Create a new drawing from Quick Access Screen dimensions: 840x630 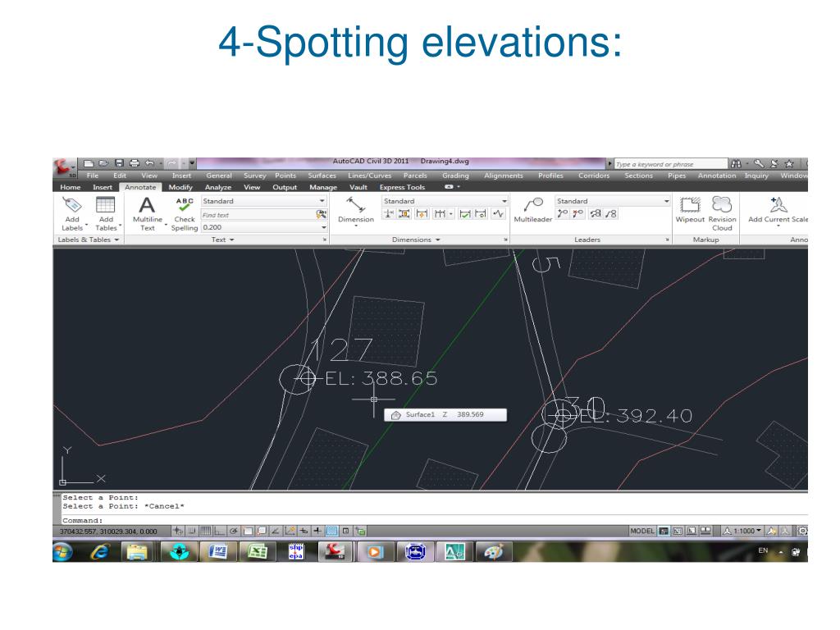click(89, 163)
